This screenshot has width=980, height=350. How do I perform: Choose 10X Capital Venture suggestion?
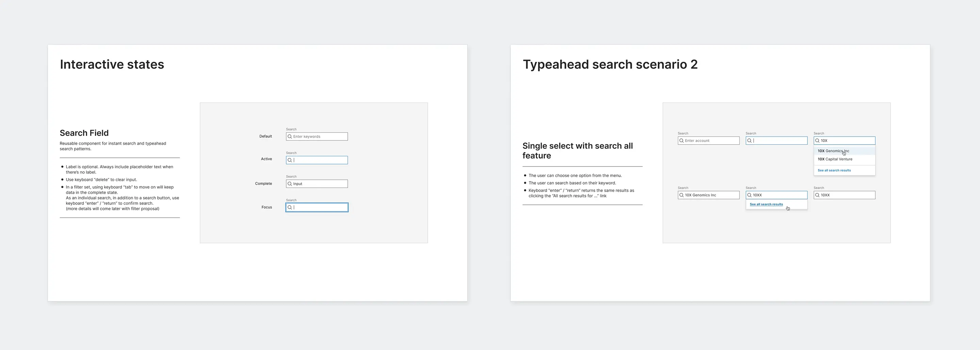click(x=845, y=159)
